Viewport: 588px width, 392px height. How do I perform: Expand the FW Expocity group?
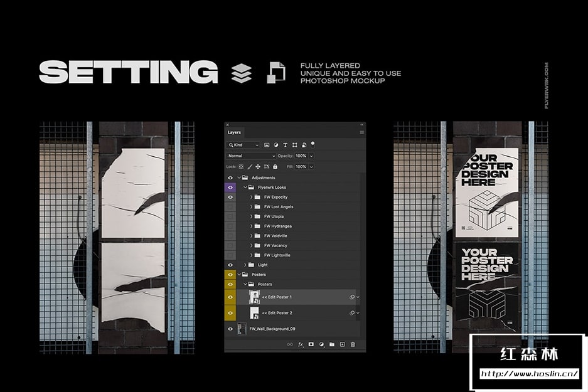coord(251,197)
